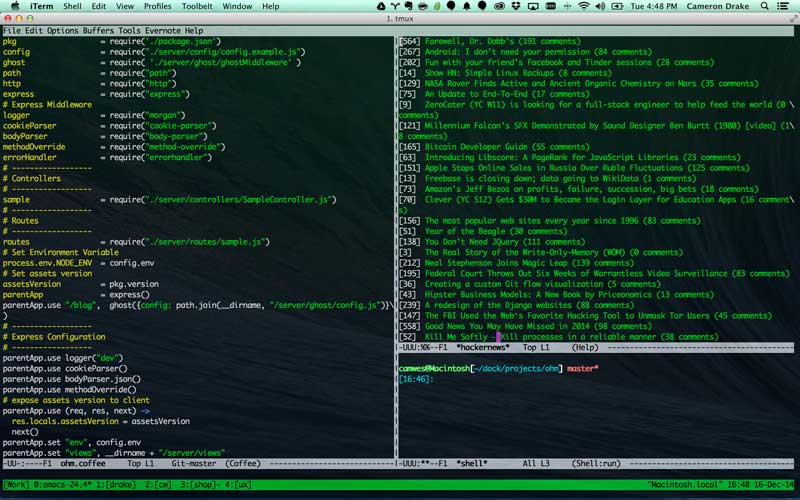
Task: Open 'Neal Stephenson Joins Magic Leap' story
Action: click(x=529, y=263)
